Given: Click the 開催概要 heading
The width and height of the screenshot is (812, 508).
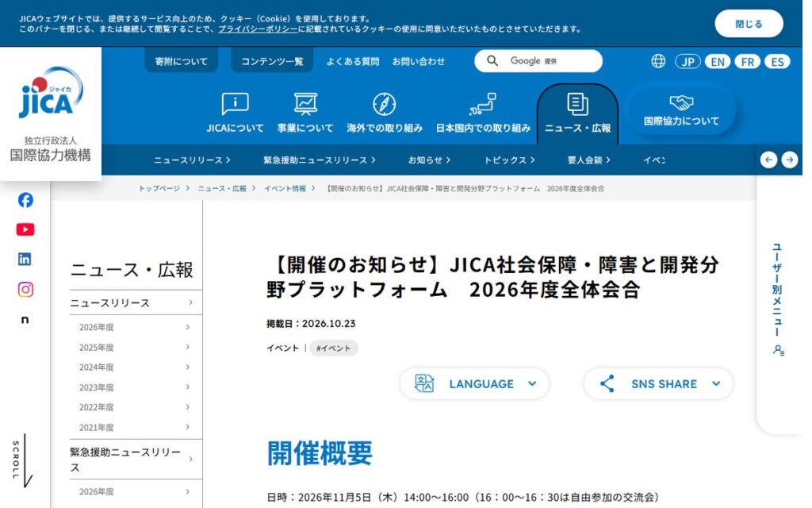Looking at the screenshot, I should (320, 453).
